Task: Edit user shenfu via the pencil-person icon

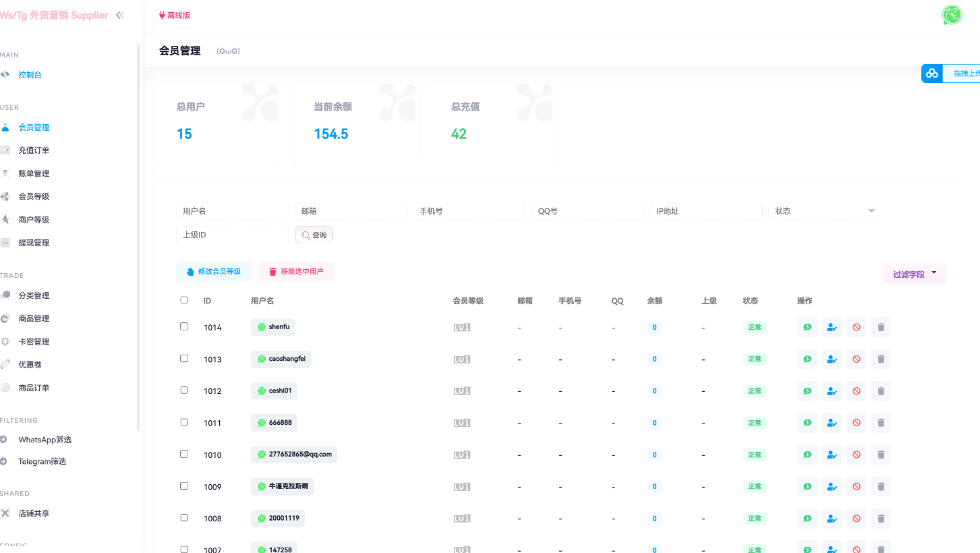Action: [832, 327]
